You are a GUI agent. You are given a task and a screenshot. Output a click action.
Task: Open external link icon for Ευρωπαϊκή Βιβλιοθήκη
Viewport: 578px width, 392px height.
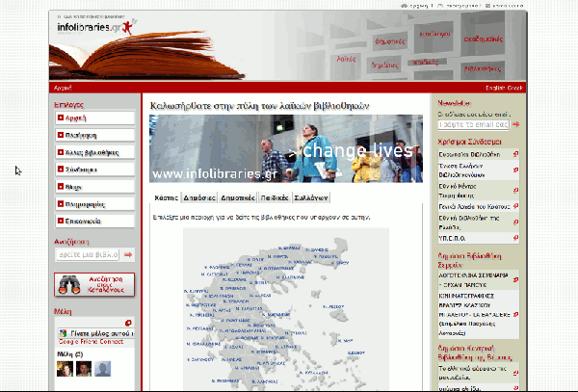tap(515, 154)
